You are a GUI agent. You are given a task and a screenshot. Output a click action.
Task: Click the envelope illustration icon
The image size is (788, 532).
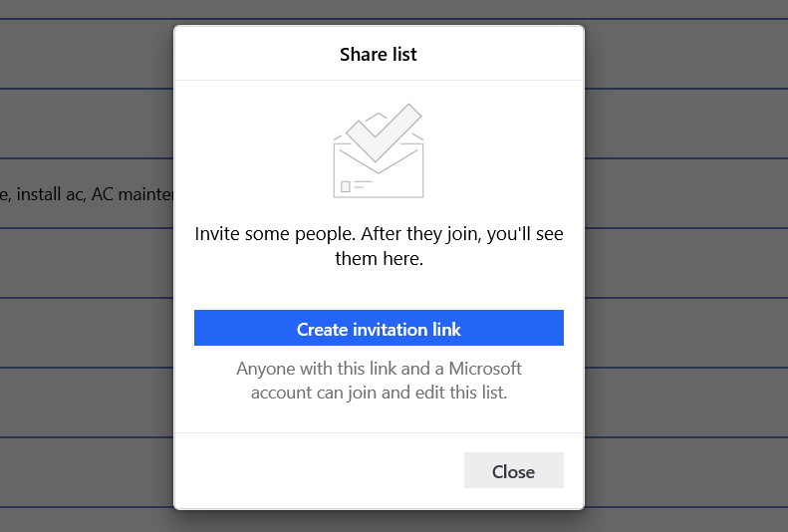[379, 169]
